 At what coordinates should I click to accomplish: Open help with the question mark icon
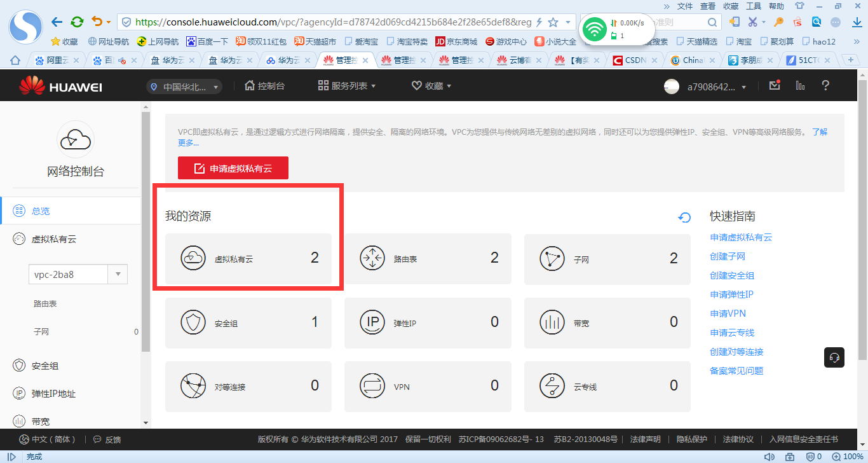coord(825,85)
